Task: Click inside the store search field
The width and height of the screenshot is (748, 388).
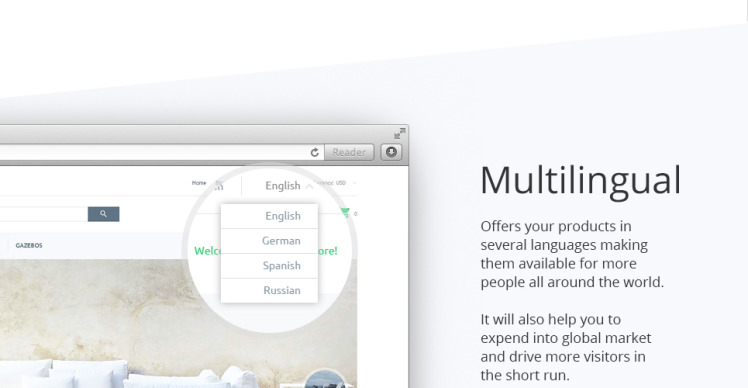Action: pos(44,214)
